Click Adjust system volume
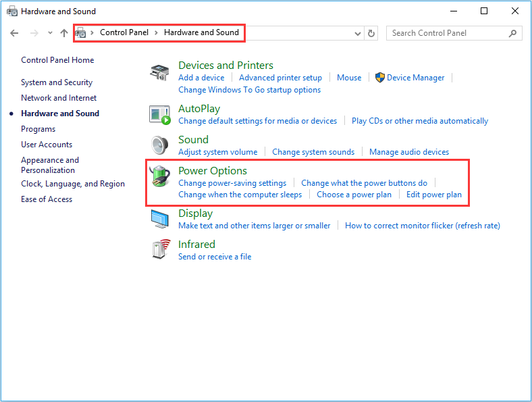Image resolution: width=532 pixels, height=402 pixels. (218, 152)
